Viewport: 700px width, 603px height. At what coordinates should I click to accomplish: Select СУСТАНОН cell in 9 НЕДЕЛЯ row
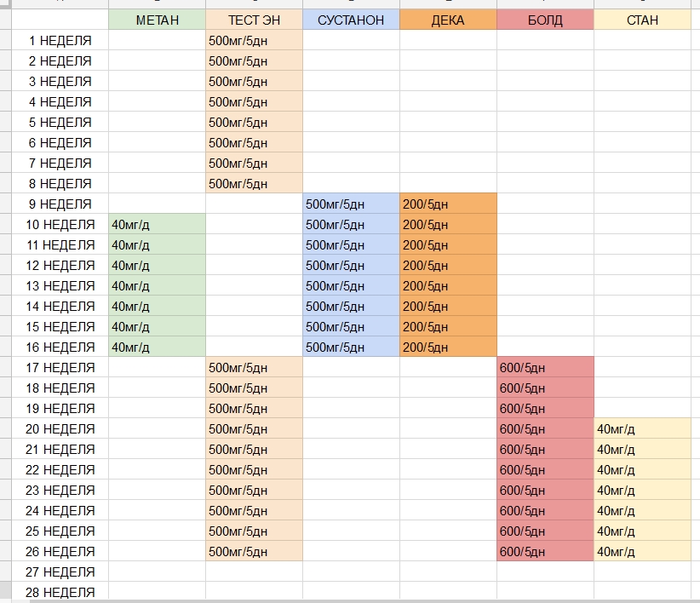coord(351,204)
